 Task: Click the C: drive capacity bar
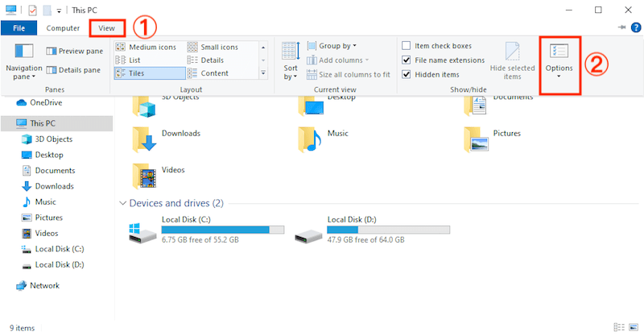click(223, 230)
